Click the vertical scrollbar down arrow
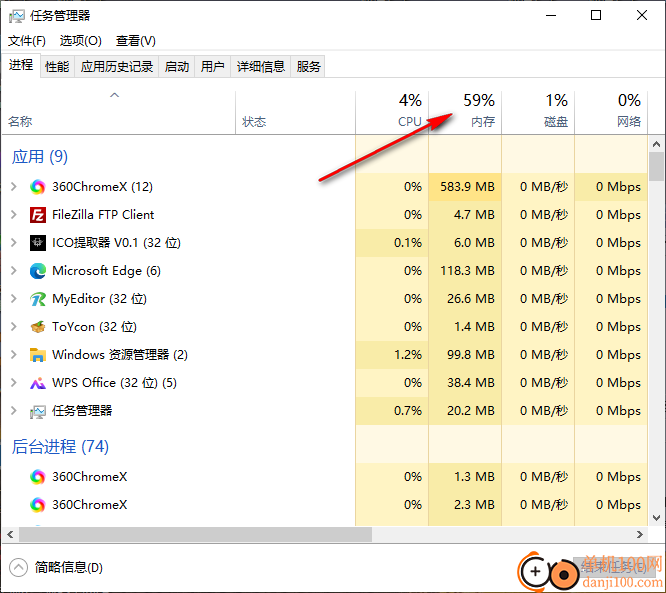 [657, 518]
